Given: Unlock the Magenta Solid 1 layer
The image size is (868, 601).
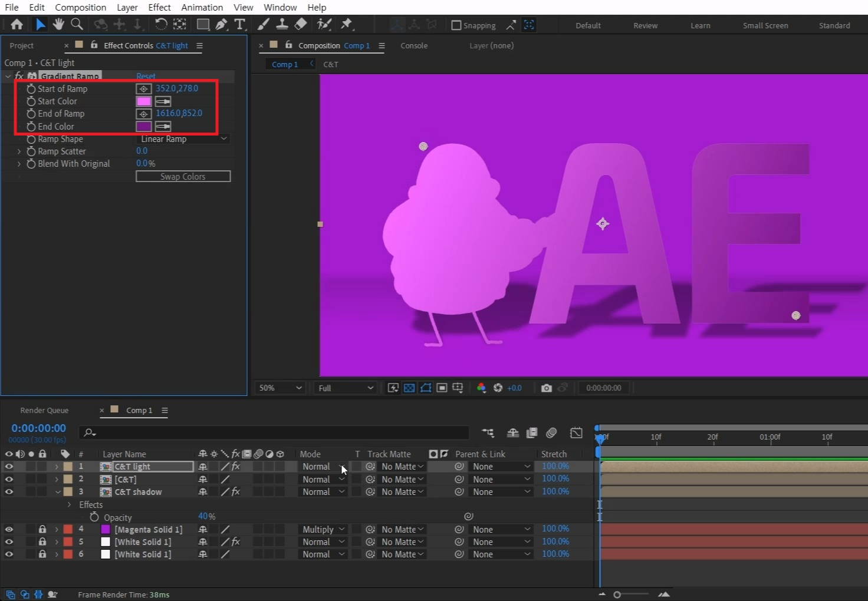Looking at the screenshot, I should pyautogui.click(x=42, y=530).
